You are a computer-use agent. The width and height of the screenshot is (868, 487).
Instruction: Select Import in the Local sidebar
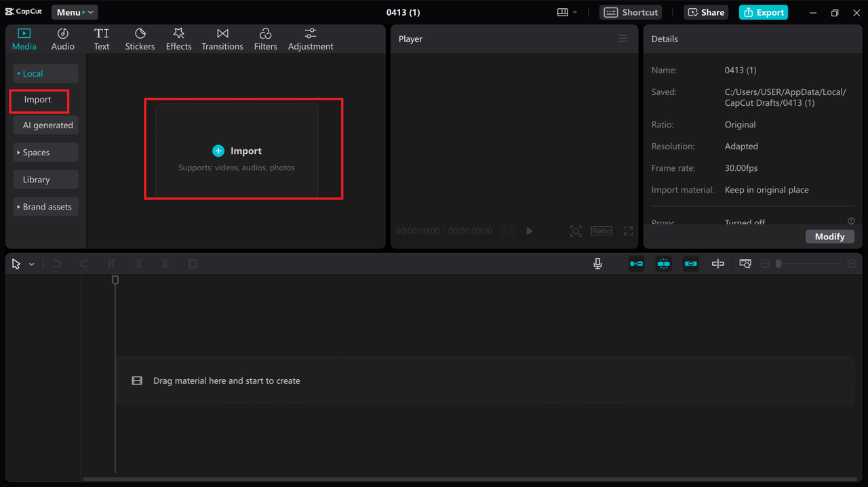(38, 100)
